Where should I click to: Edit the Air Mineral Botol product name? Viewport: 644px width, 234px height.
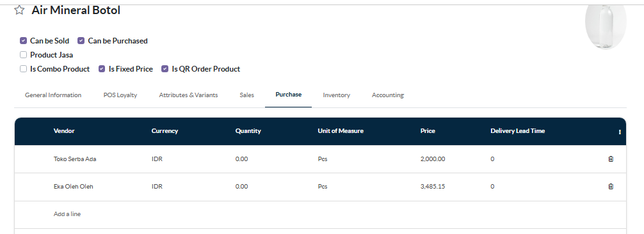(76, 10)
